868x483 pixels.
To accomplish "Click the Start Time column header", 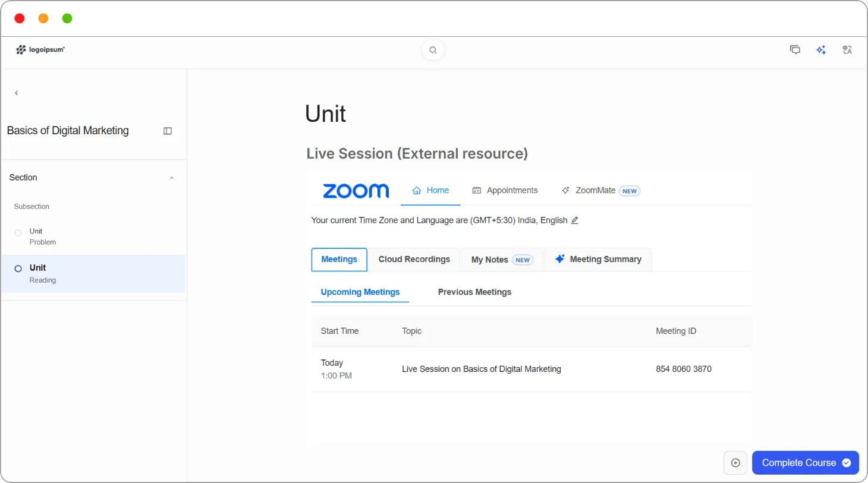I will coord(339,331).
